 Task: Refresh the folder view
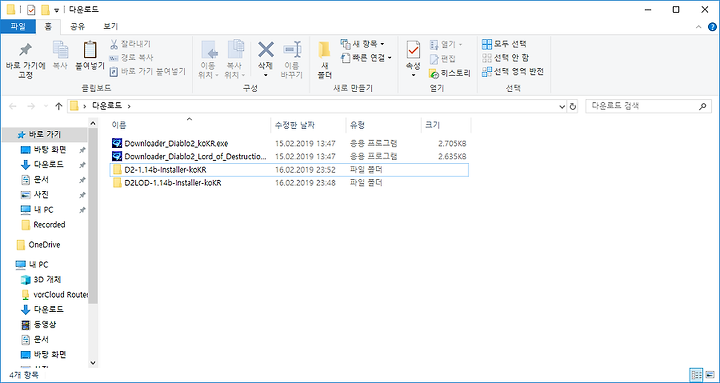click(x=573, y=106)
